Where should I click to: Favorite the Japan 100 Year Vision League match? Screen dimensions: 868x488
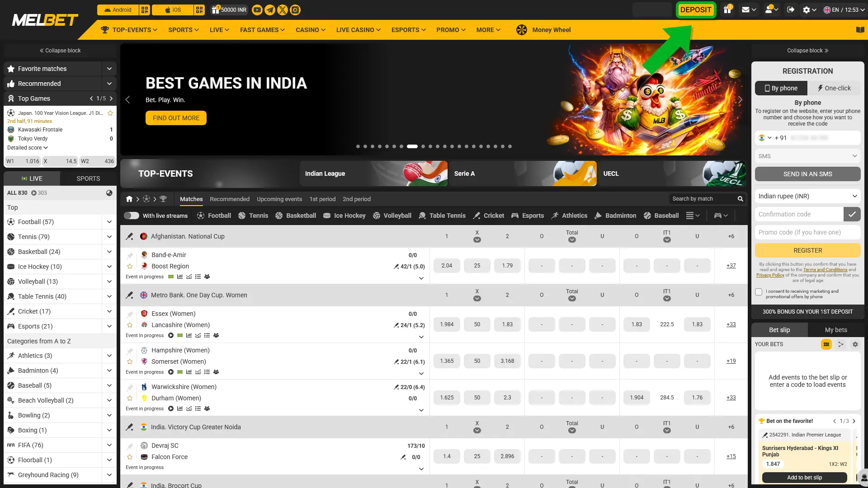point(110,113)
